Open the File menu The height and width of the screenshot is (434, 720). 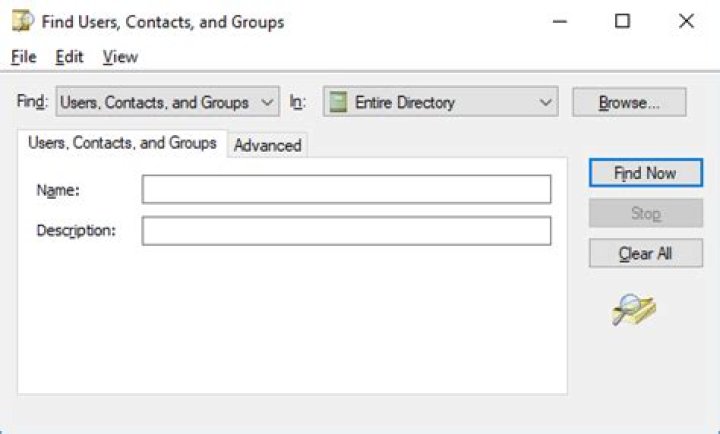tap(23, 57)
